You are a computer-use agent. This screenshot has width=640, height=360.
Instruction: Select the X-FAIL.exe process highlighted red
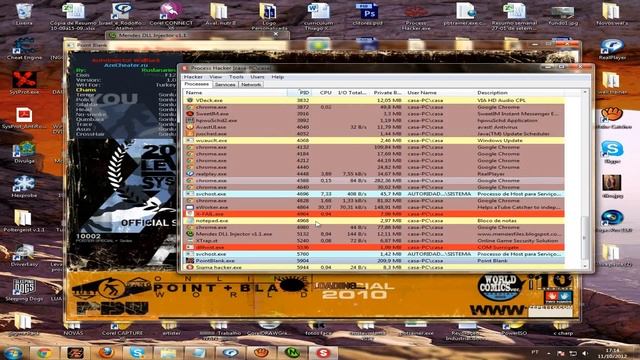374,214
